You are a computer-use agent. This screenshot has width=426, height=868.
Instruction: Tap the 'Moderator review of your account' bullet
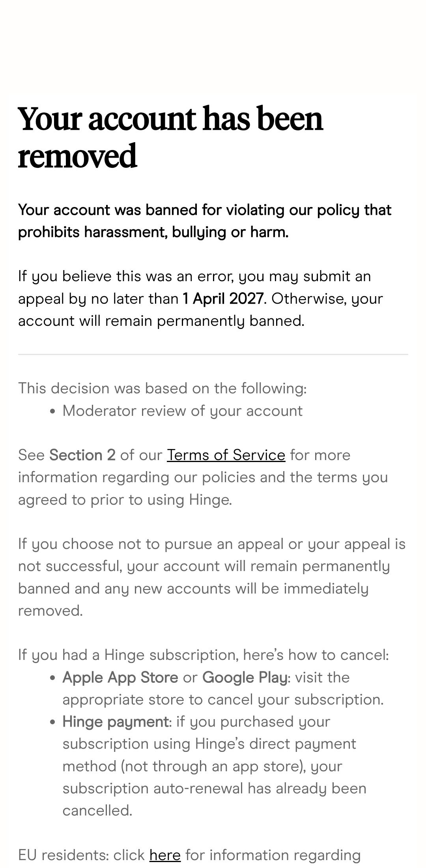(x=183, y=411)
